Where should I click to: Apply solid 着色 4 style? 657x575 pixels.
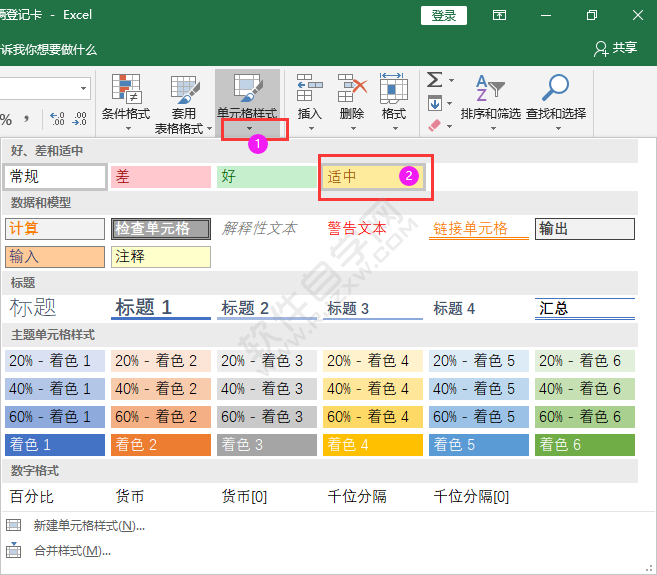373,445
